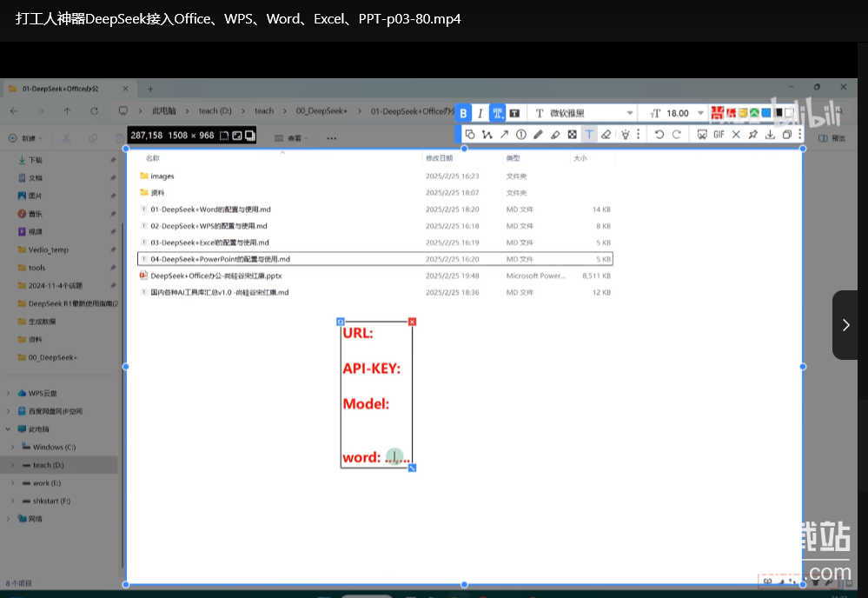
Task: Select the mosaic annotation tool
Action: click(573, 134)
